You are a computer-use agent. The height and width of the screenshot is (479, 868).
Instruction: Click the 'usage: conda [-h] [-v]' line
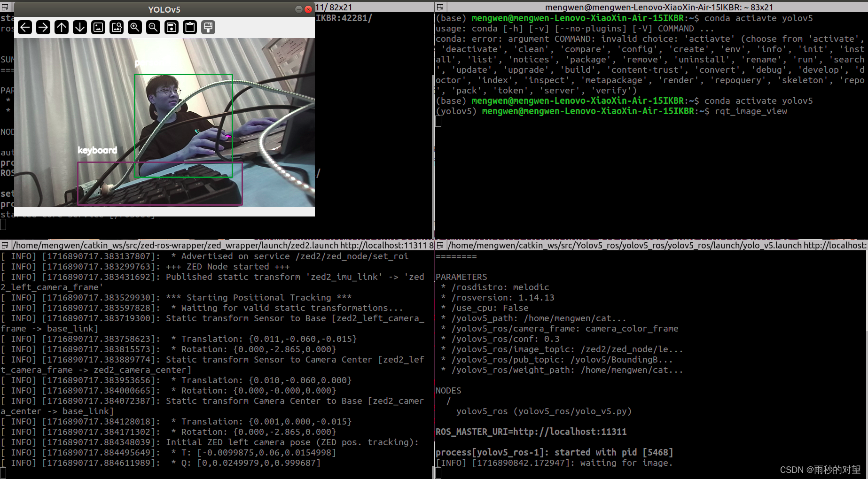575,29
